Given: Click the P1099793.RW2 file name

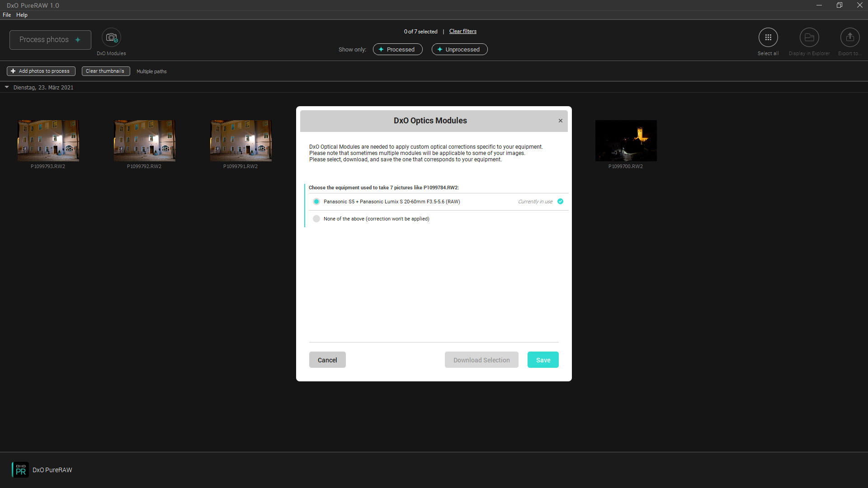Looking at the screenshot, I should coord(48,166).
